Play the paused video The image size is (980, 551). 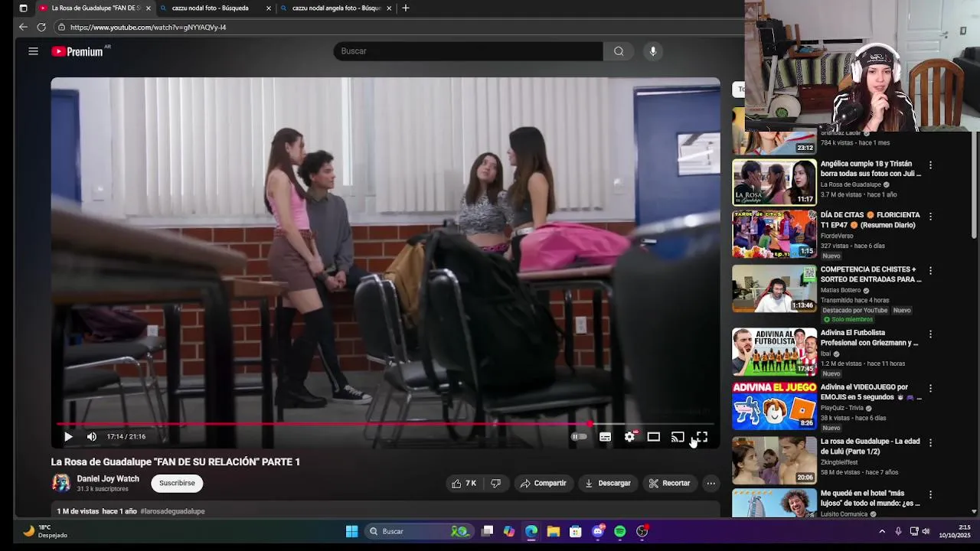[68, 437]
